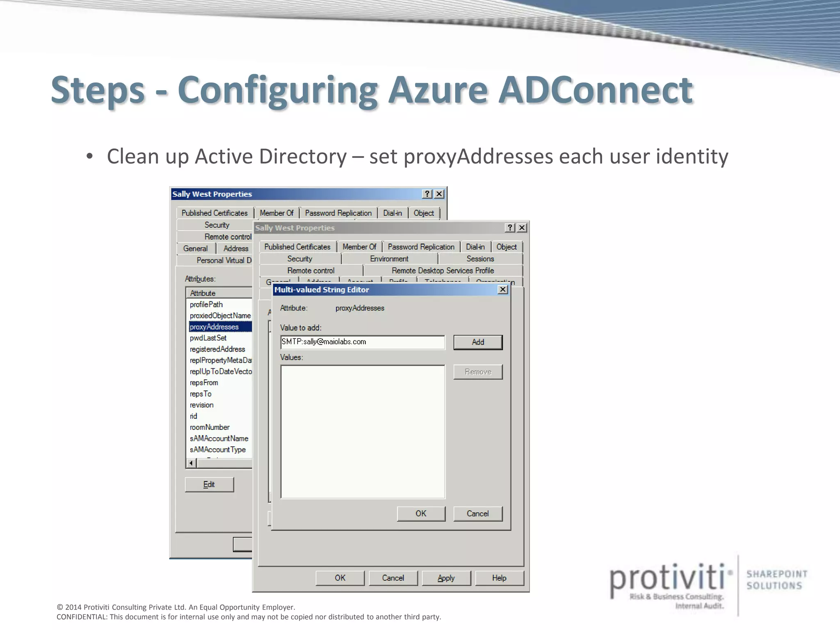Click help question mark in front Properties window
The height and width of the screenshot is (630, 840).
(510, 228)
